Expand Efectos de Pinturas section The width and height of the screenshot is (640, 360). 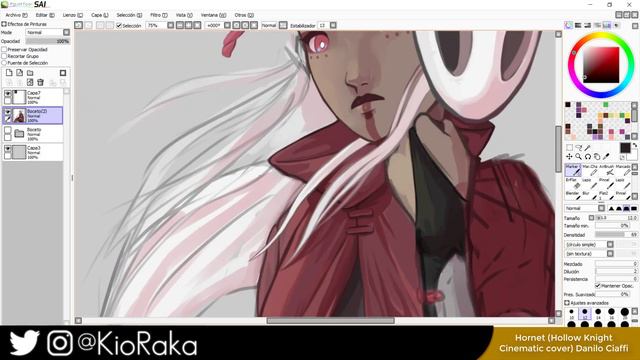(x=4, y=24)
